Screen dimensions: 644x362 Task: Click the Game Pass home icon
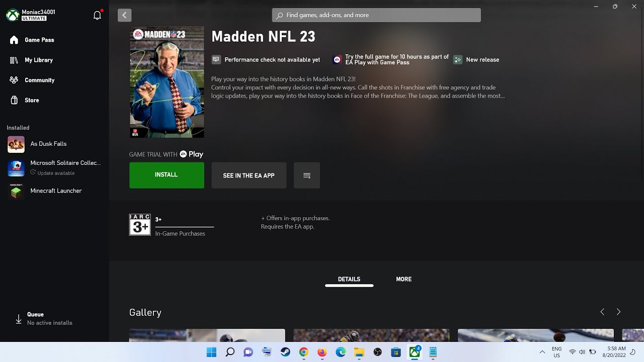[x=14, y=40]
